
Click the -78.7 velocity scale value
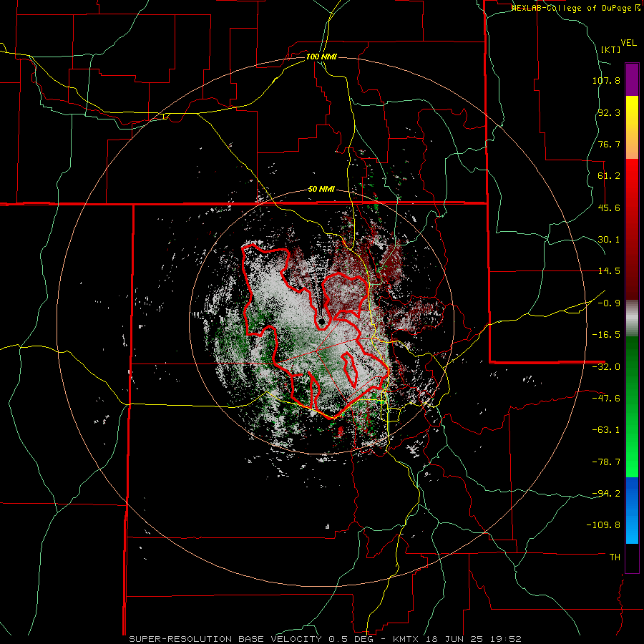(606, 462)
